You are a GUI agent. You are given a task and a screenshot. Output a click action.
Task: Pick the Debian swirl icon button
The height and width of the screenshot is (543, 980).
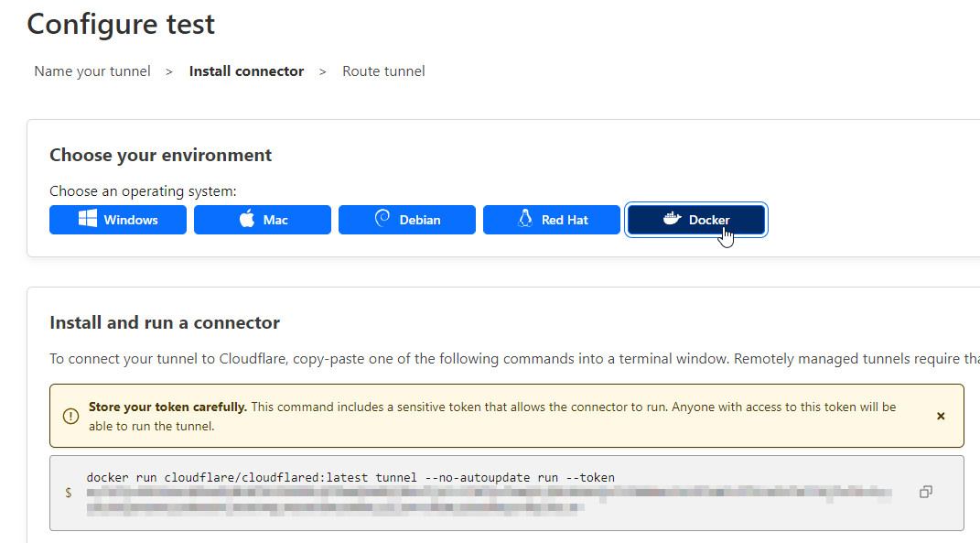(x=407, y=220)
